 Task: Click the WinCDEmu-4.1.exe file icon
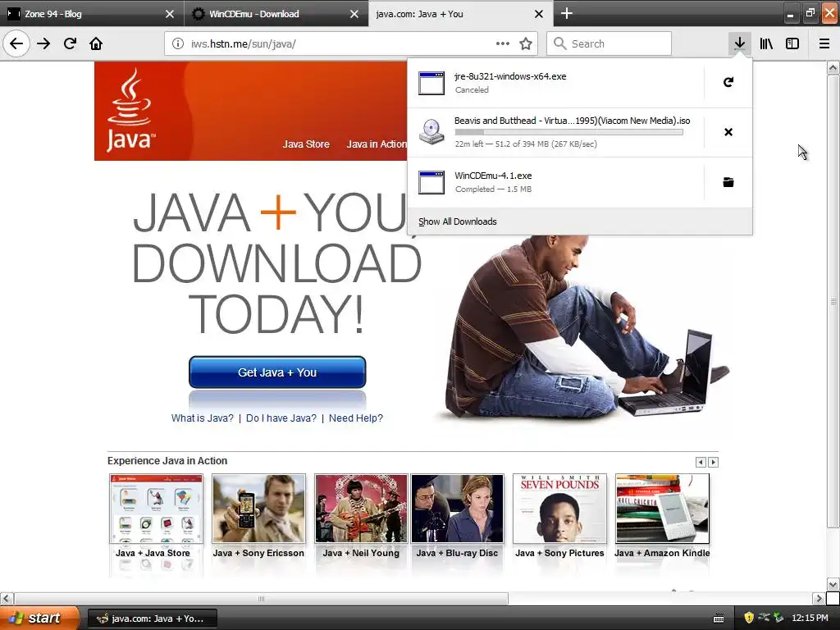tap(431, 182)
